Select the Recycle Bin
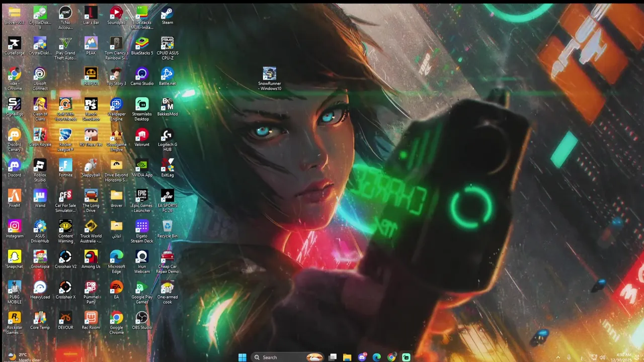This screenshot has width=644, height=362. 167,230
